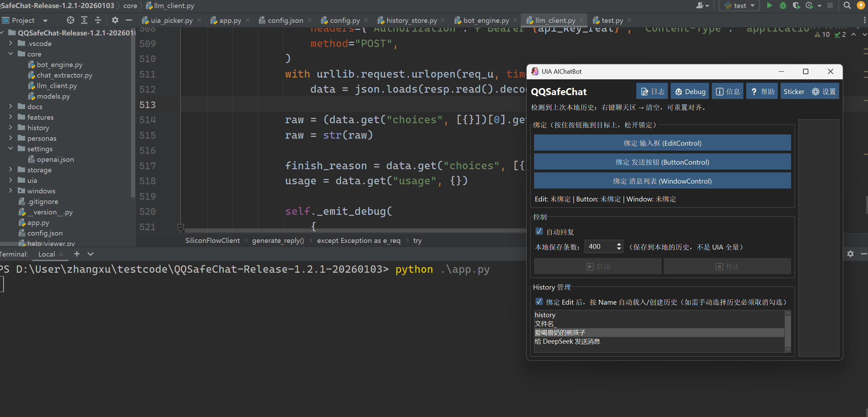Screen dimensions: 868x417
Task: Click Expand All icon in Project panel
Action: (x=84, y=20)
